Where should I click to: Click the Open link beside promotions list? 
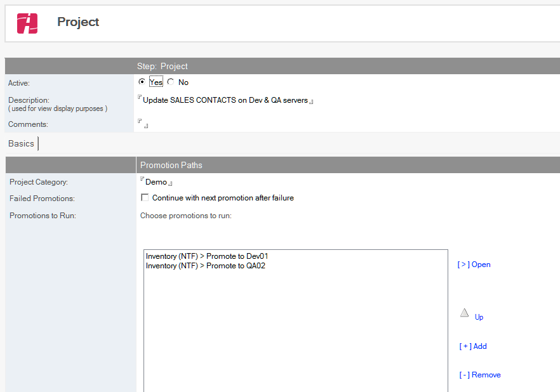point(474,265)
